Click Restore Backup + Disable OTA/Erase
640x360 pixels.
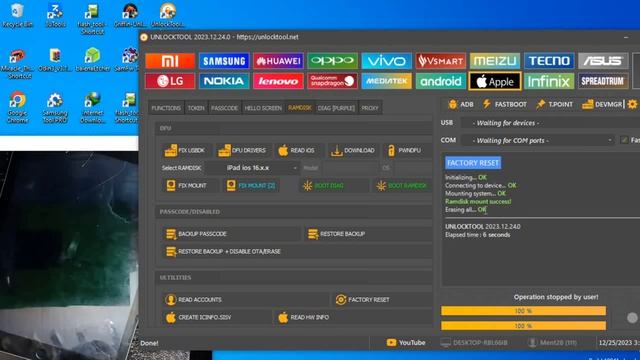(x=297, y=252)
